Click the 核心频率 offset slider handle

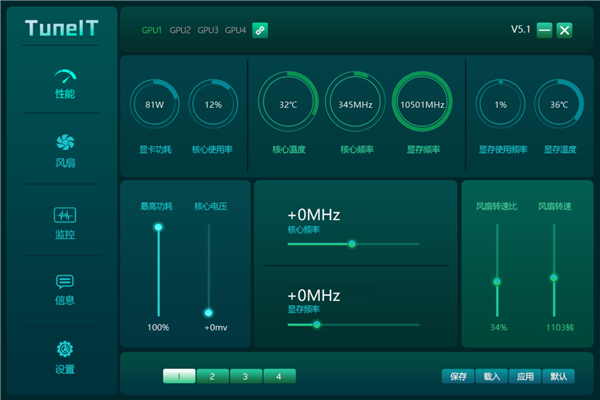click(x=352, y=243)
